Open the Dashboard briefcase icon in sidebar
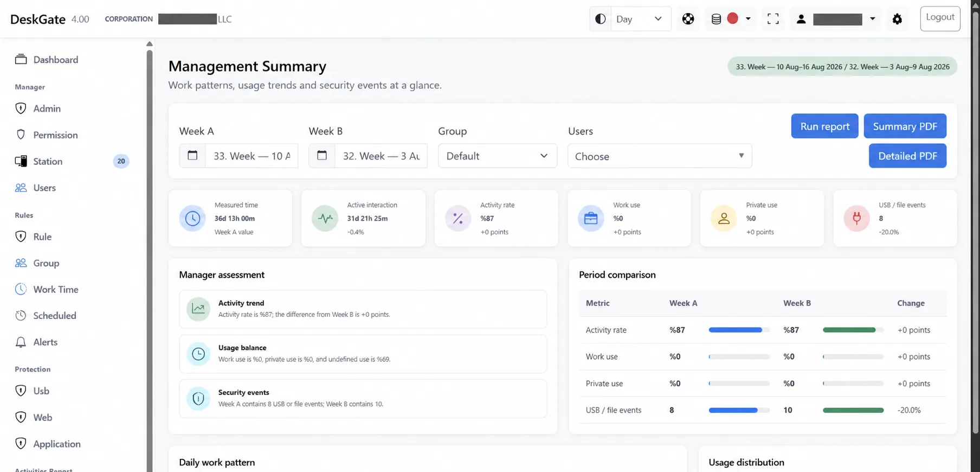 [21, 60]
